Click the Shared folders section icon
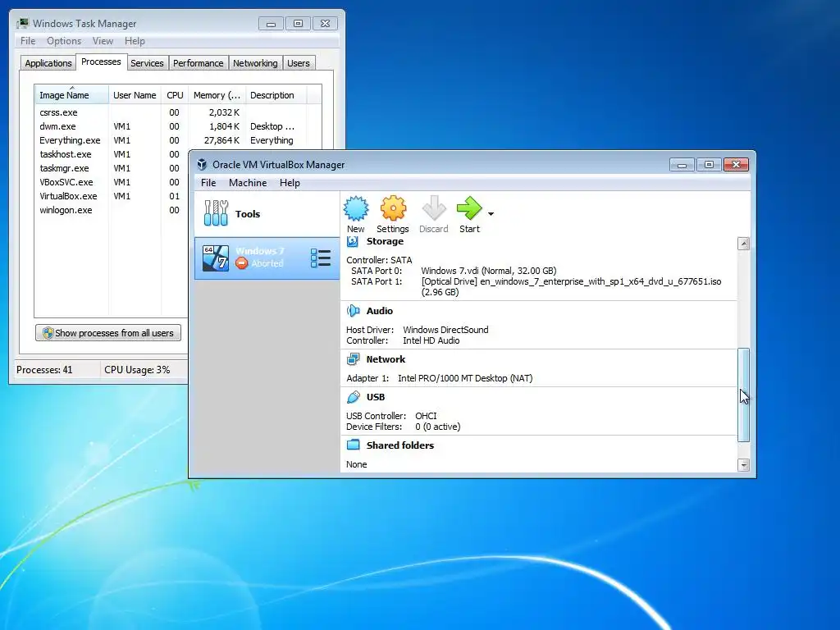The height and width of the screenshot is (630, 840). (x=353, y=445)
